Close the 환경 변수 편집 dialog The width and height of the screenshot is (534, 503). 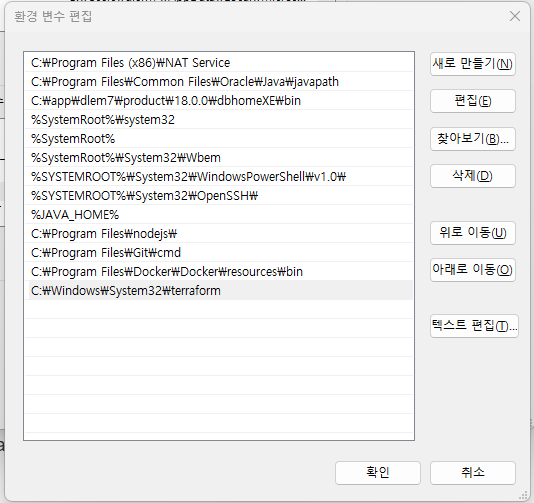click(x=515, y=16)
